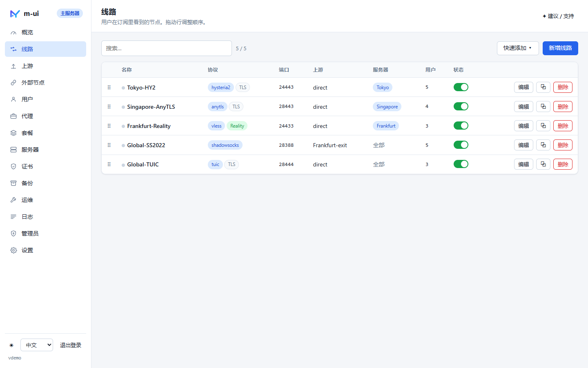Toggle the theme sun icon
588x368 pixels.
point(11,345)
